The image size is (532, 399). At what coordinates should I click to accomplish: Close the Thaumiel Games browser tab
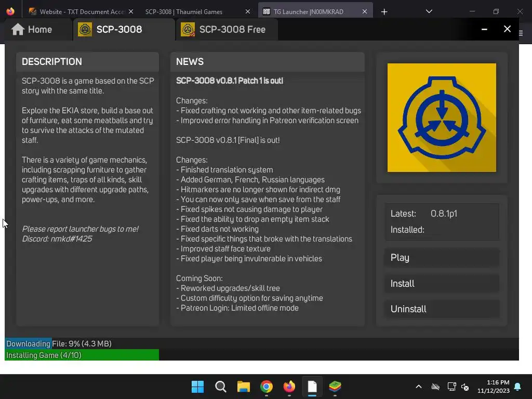(248, 11)
